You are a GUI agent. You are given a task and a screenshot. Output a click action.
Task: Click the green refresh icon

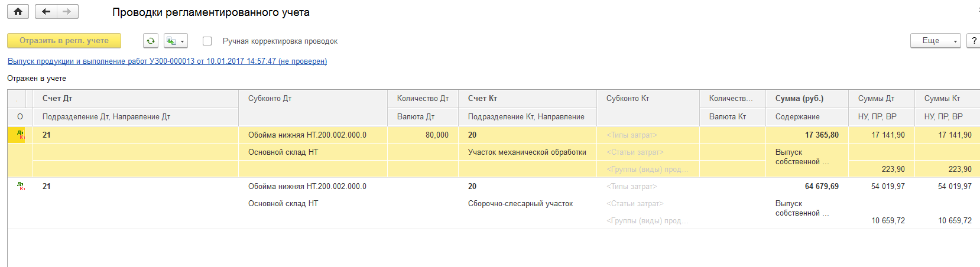click(151, 41)
